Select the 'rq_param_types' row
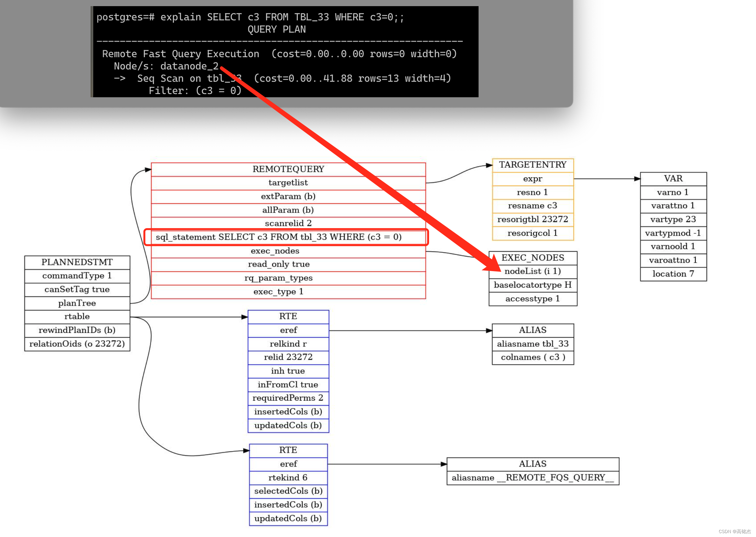The image size is (756, 537). [x=288, y=278]
